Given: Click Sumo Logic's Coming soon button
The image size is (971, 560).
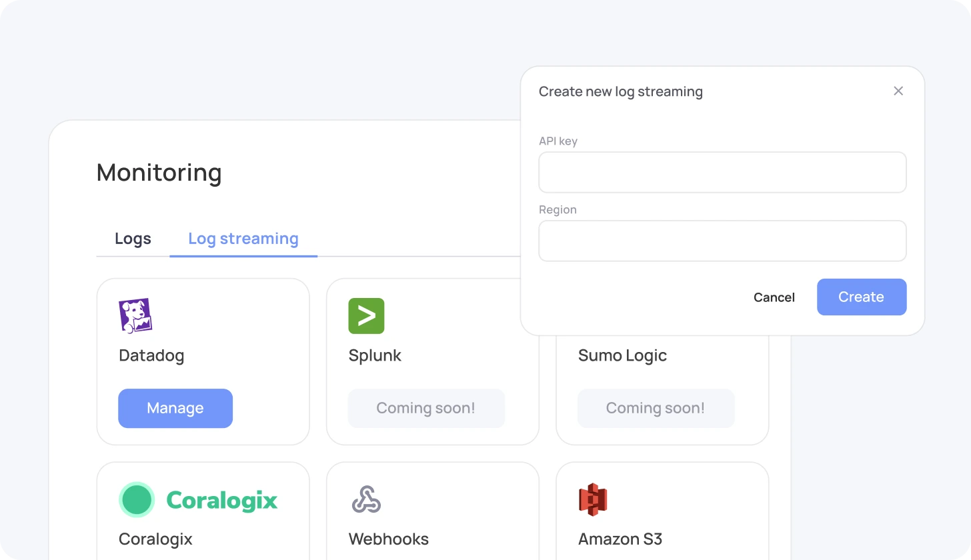Looking at the screenshot, I should click(656, 408).
